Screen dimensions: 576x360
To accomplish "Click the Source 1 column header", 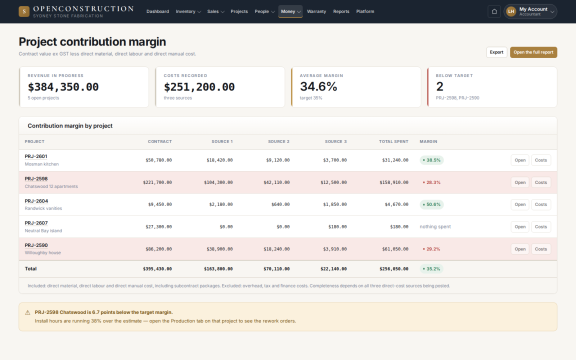I will 222,141.
